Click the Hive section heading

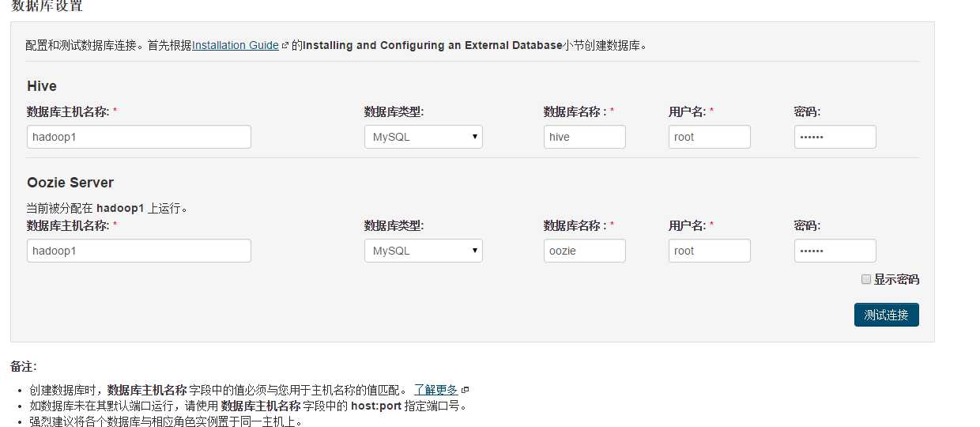point(42,86)
